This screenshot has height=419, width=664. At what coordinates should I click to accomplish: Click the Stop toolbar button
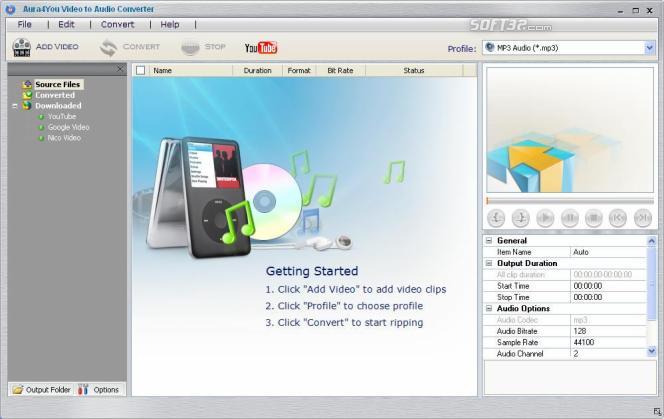click(203, 47)
